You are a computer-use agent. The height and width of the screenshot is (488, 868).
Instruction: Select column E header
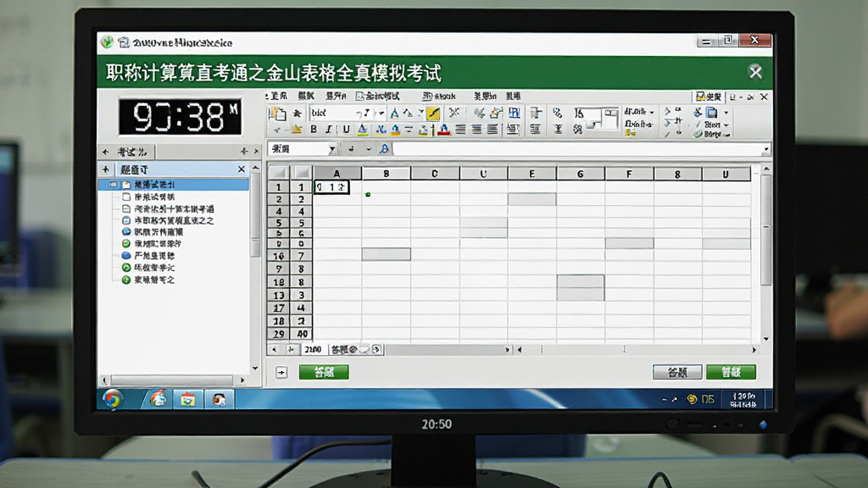pos(531,174)
